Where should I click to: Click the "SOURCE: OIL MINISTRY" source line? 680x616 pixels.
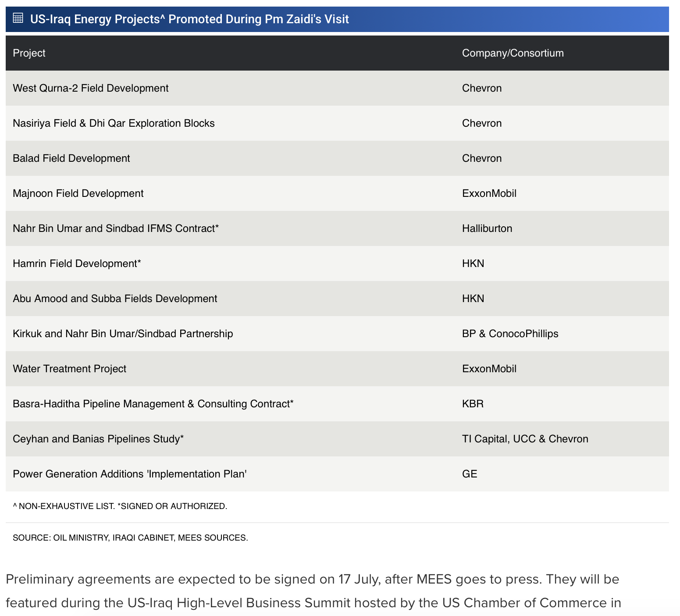pos(130,538)
